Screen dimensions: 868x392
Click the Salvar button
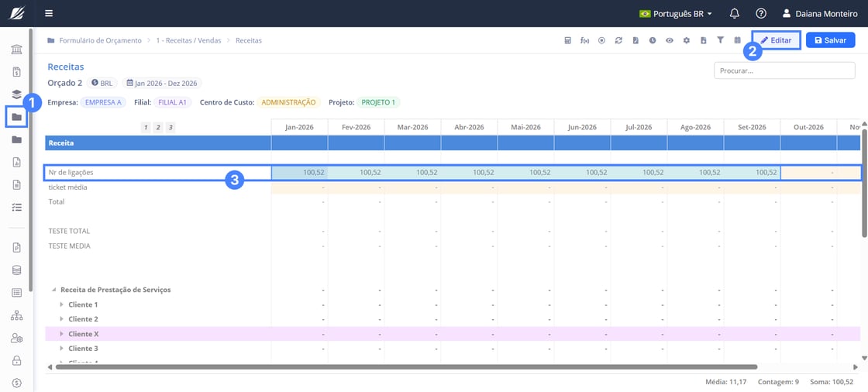click(x=830, y=40)
